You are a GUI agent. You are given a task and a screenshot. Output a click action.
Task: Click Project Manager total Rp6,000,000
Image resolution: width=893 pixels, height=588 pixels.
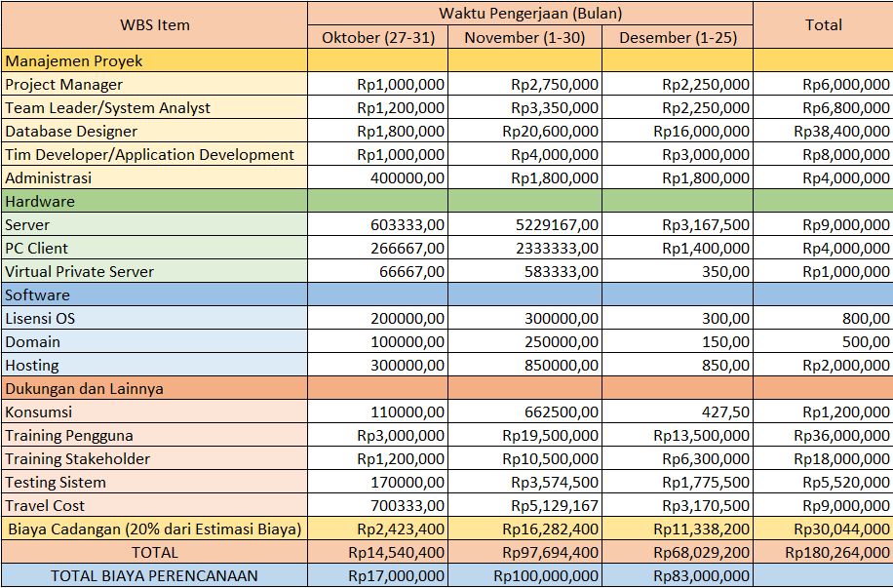click(x=823, y=84)
